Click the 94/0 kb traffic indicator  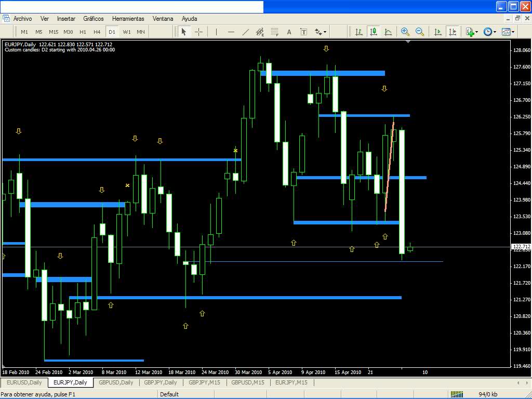[x=488, y=394]
